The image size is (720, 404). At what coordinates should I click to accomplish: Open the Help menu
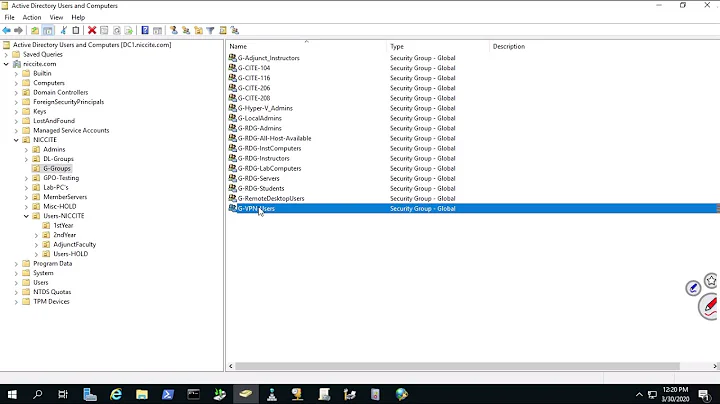click(x=78, y=17)
